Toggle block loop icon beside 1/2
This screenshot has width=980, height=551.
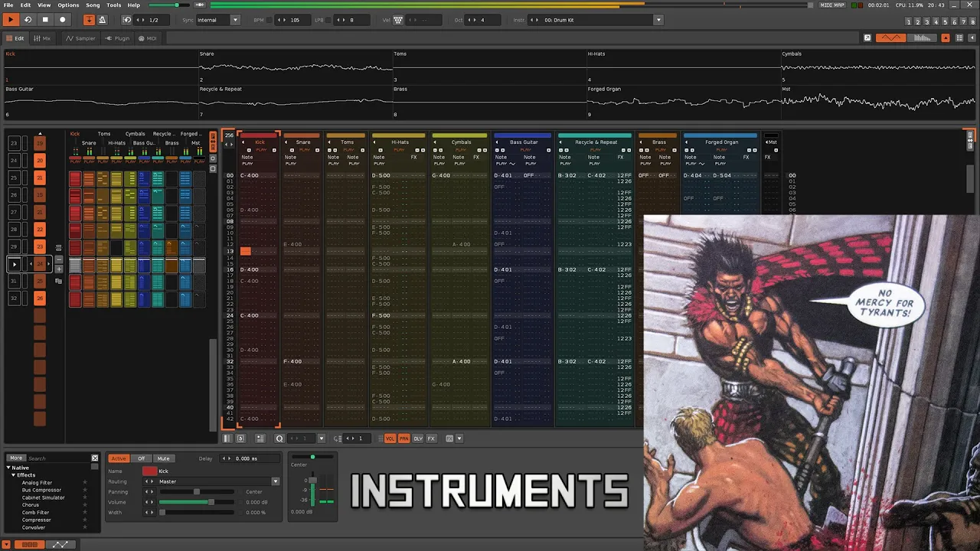point(127,20)
